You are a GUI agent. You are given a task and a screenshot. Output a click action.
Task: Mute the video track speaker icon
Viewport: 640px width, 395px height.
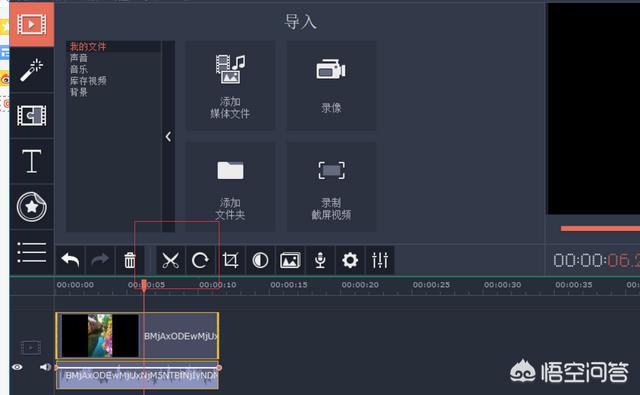tap(45, 367)
